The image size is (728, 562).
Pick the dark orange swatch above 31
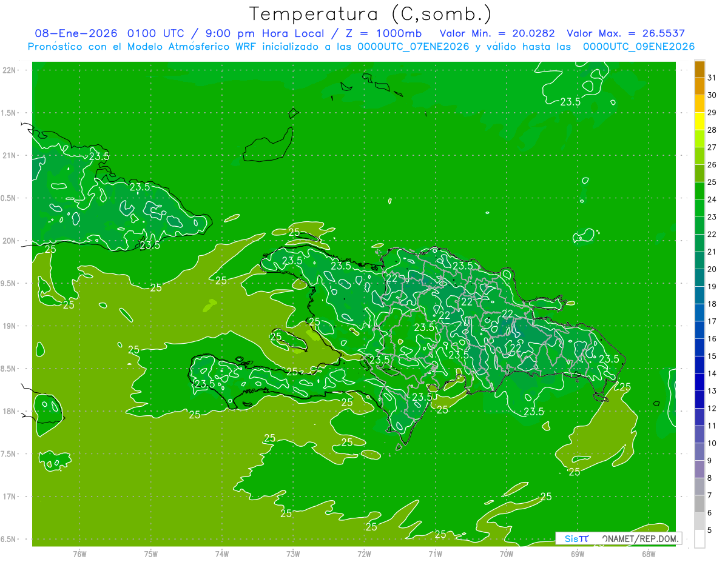click(699, 70)
